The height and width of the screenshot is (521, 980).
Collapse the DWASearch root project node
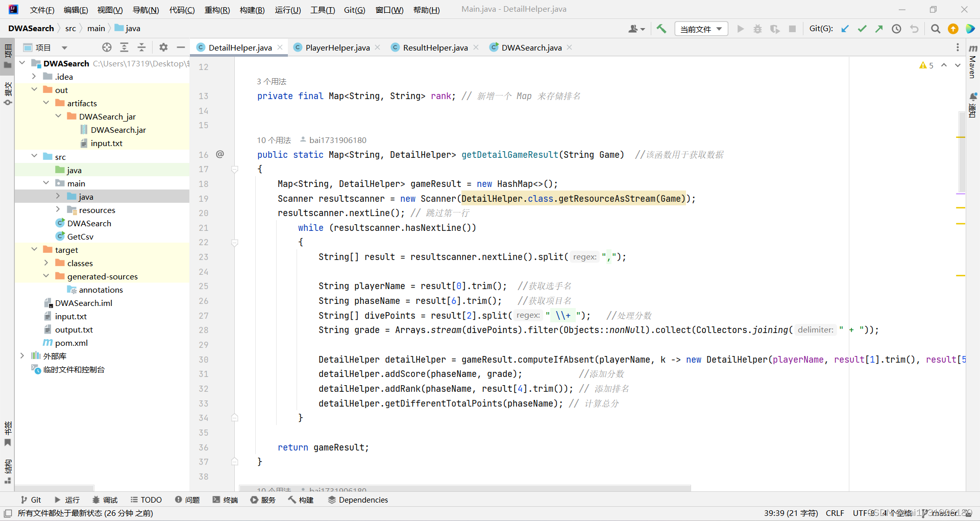(22, 63)
